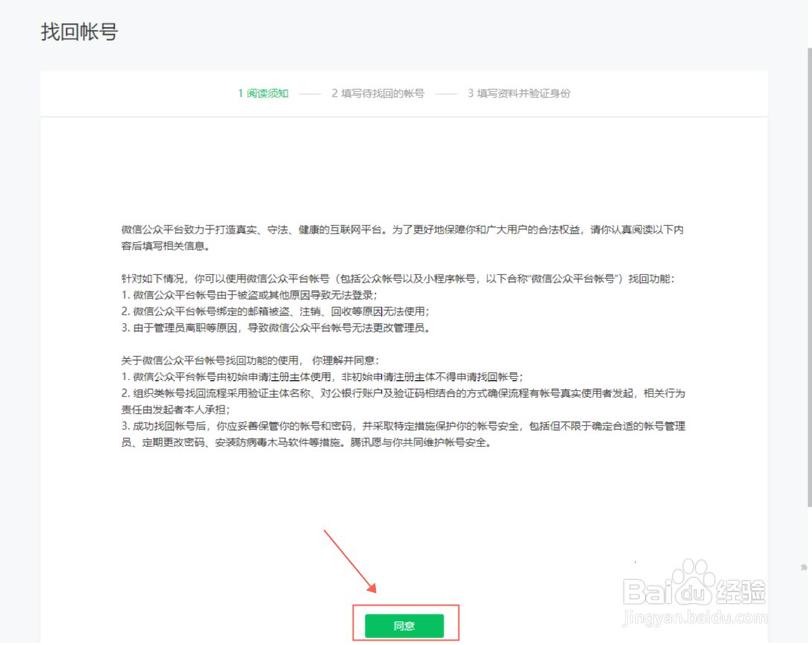This screenshot has height=645, width=812.
Task: Click the line 责任由发起者本人承担；
Action: 176,409
